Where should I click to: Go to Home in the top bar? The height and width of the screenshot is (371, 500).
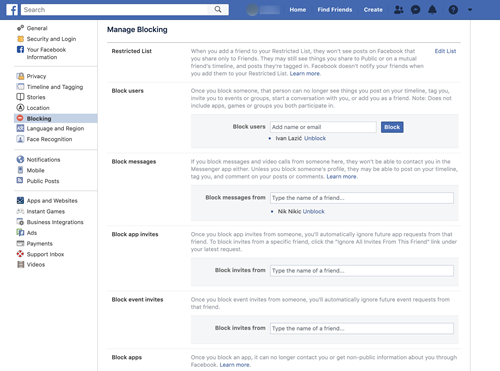(x=298, y=10)
